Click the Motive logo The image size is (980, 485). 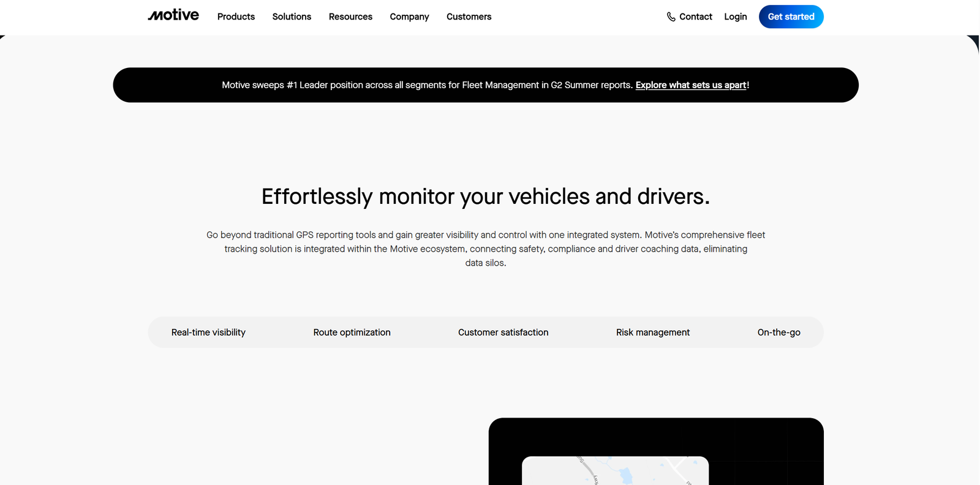(173, 16)
